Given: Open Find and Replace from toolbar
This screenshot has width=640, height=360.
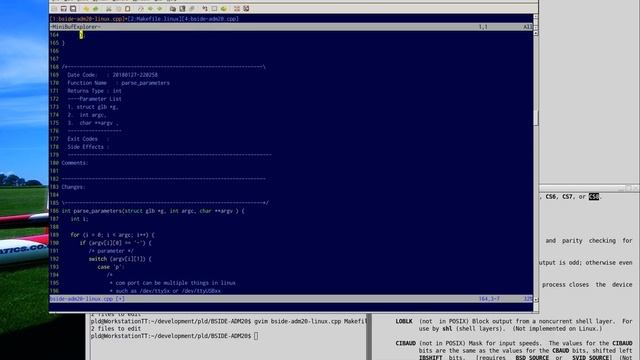Looking at the screenshot, I should 141,9.
